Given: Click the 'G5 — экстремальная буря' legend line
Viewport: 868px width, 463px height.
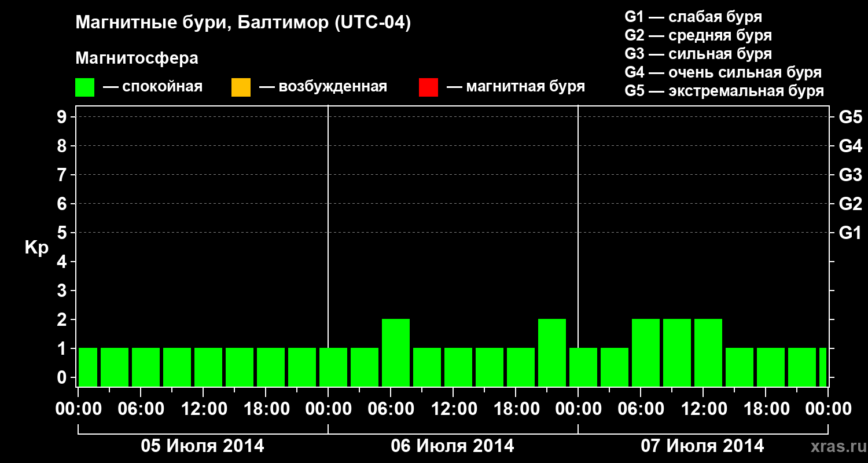Looking at the screenshot, I should [724, 91].
